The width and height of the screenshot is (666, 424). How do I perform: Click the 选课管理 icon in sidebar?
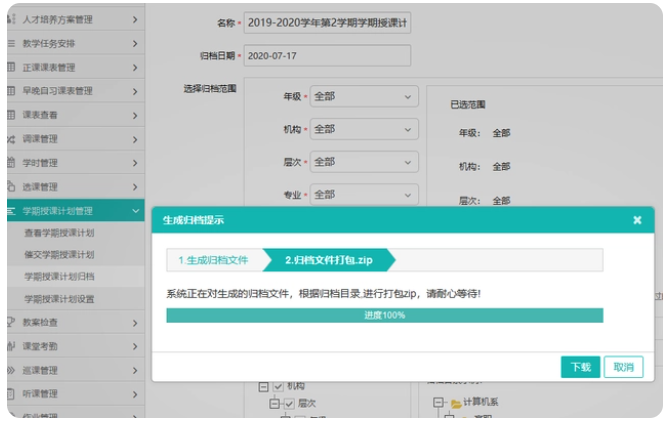coord(11,186)
